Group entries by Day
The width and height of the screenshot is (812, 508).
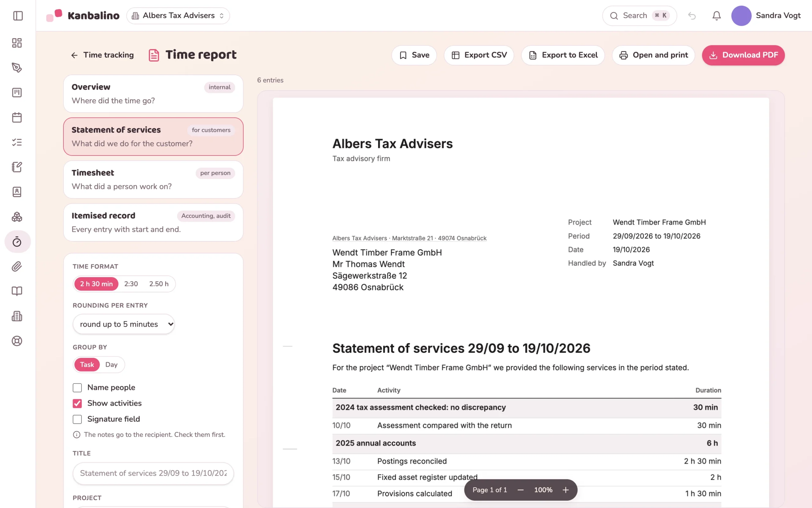tap(111, 364)
